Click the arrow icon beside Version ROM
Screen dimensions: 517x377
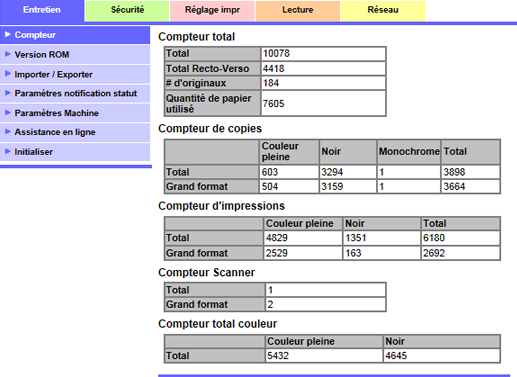click(x=8, y=54)
